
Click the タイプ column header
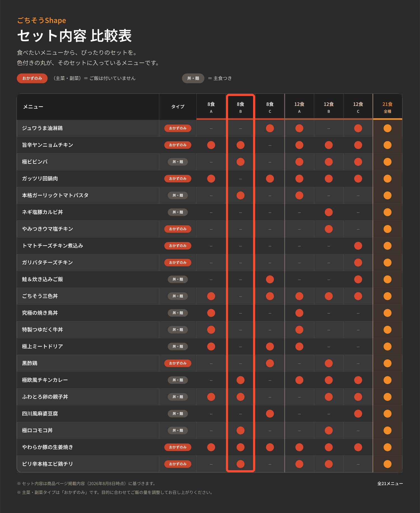click(178, 107)
